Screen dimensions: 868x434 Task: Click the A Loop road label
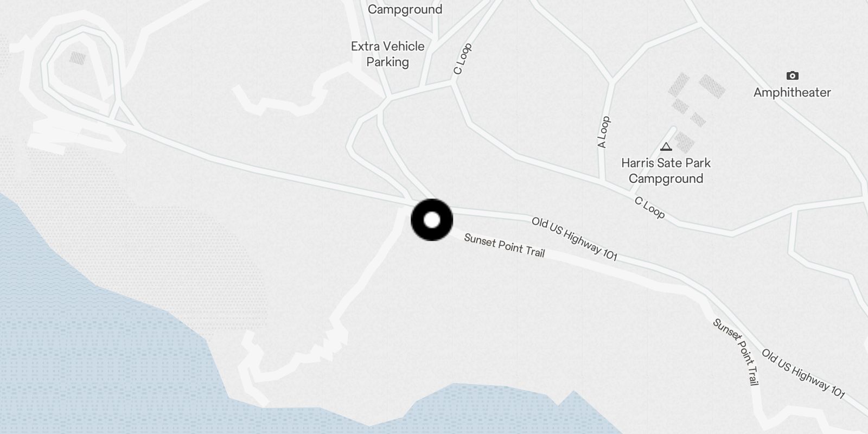tap(604, 132)
